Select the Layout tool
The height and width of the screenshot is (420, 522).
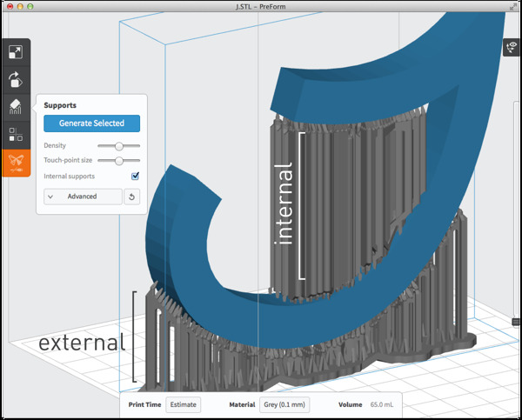(15, 135)
